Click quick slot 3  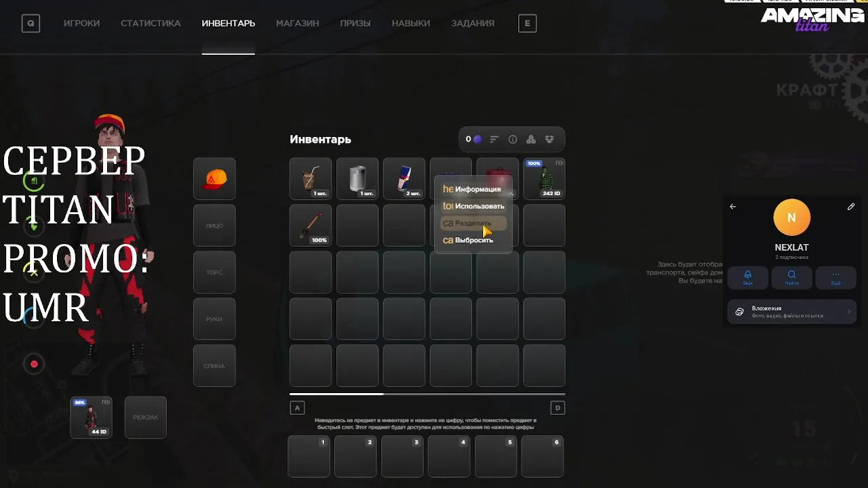[403, 456]
